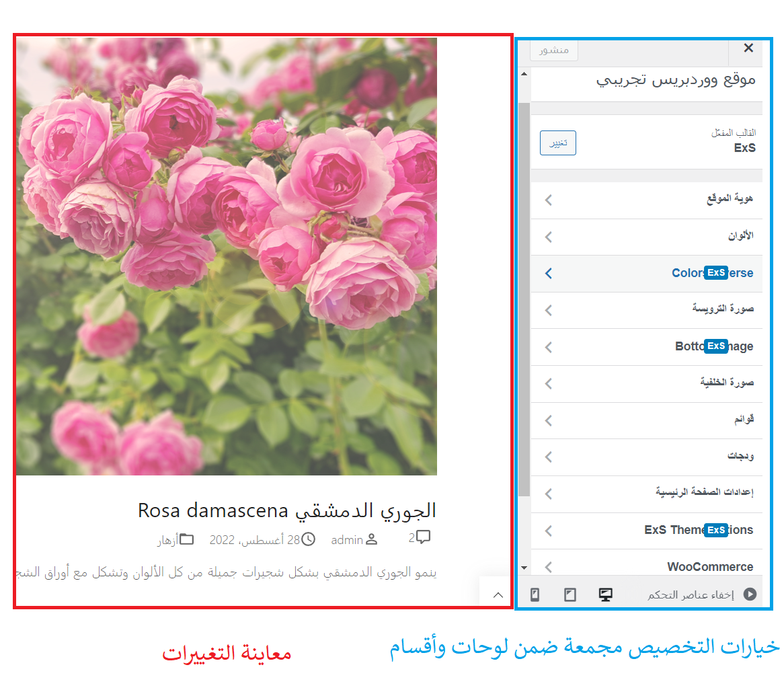This screenshot has width=784, height=694.
Task: Switch preview to mobile device icon
Action: pyautogui.click(x=535, y=594)
